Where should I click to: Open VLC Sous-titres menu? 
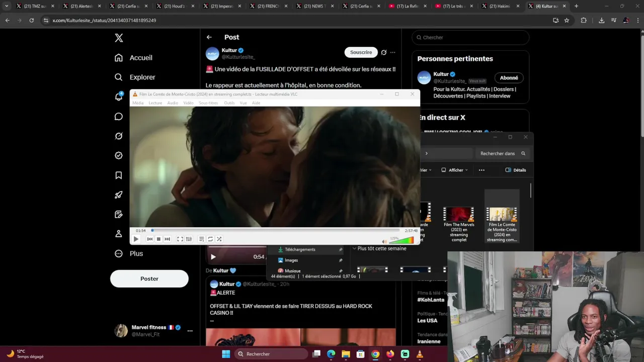[x=208, y=103]
